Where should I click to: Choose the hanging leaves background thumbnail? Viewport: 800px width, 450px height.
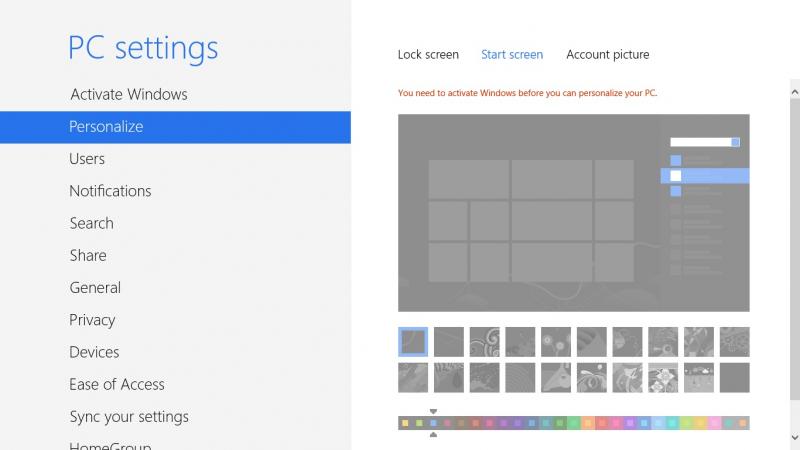coord(449,378)
